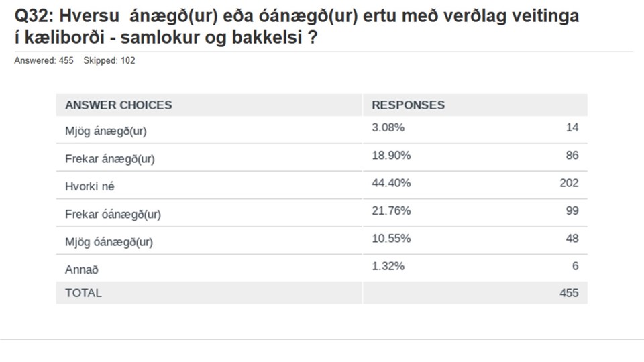The height and width of the screenshot is (362, 644).
Task: Select the Hvorki né row label
Action: coord(89,186)
